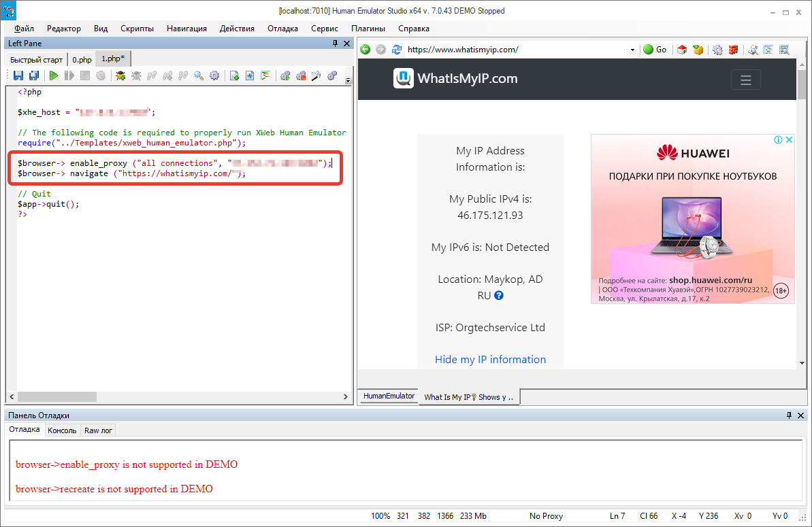Pin the Left Pane with pushpin icon
Screen dimensions: 812x527
tap(335, 44)
